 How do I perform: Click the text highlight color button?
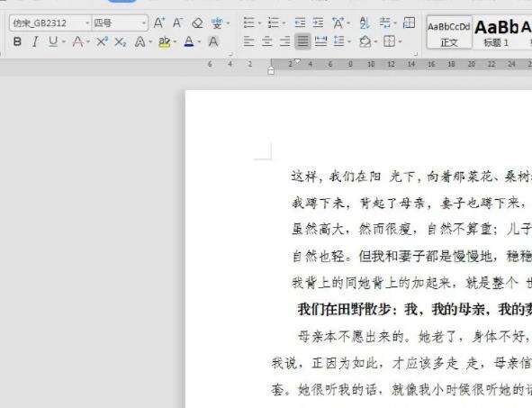164,42
